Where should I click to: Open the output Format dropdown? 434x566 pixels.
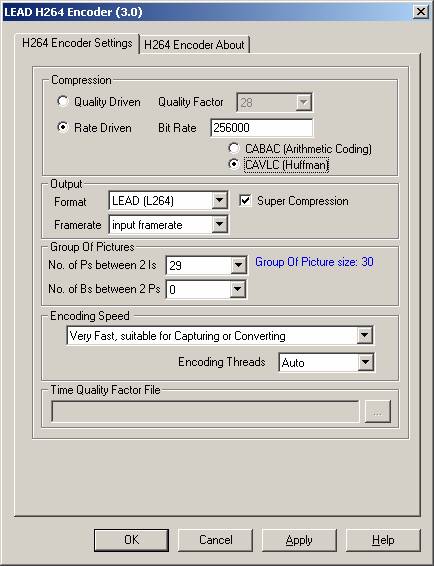coord(219,201)
